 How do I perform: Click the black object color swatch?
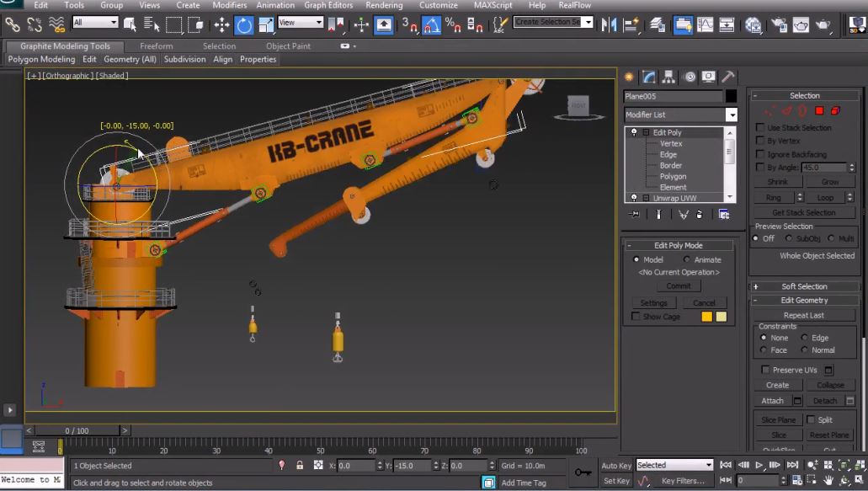pyautogui.click(x=731, y=96)
